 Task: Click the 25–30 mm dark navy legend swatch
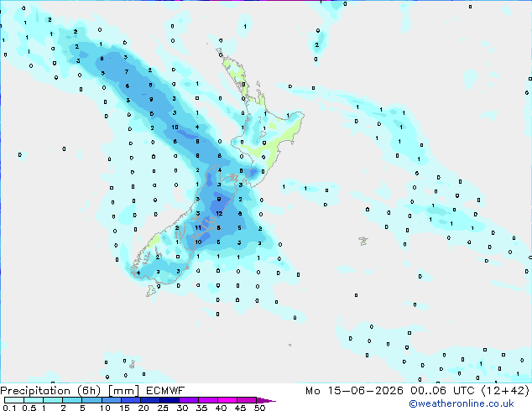pyautogui.click(x=169, y=400)
